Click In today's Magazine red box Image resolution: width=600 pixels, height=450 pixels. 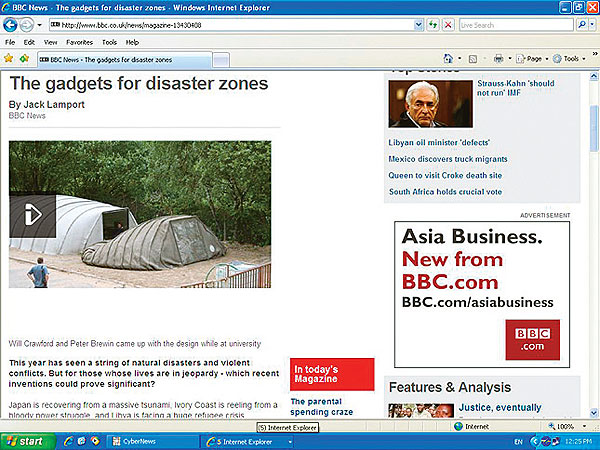pos(332,374)
